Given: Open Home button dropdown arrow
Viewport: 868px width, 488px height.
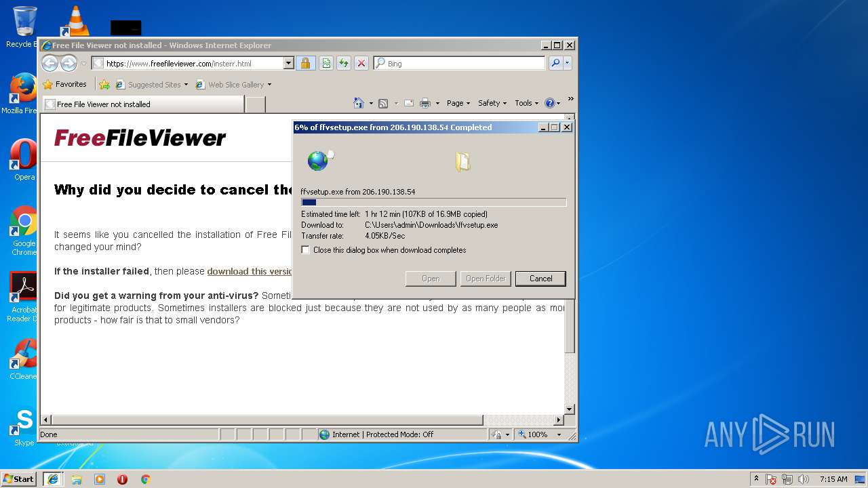Looking at the screenshot, I should [x=371, y=104].
